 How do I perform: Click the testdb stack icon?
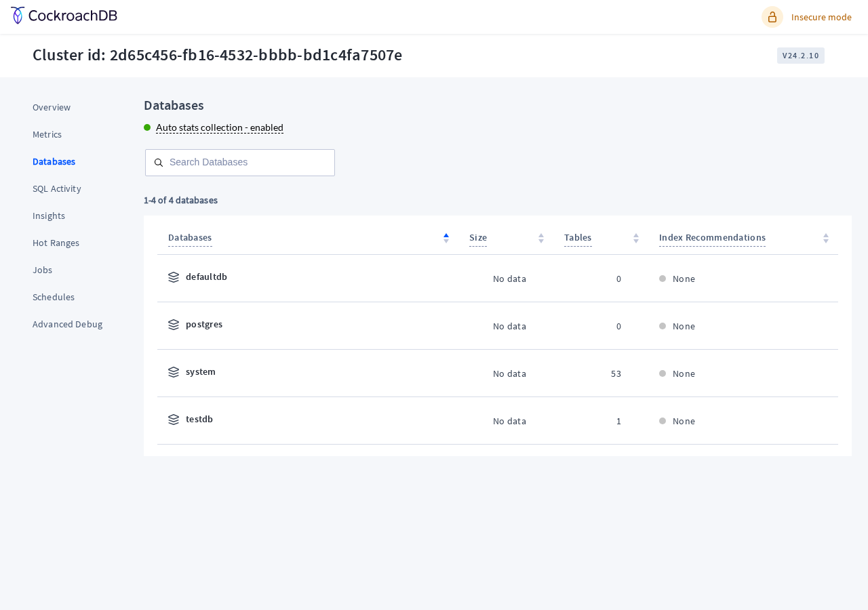(174, 420)
